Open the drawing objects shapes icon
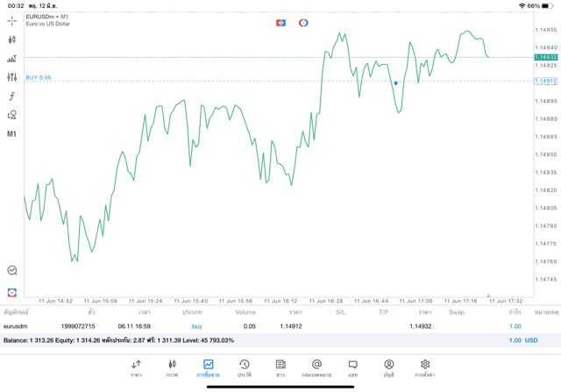This screenshot has height=392, width=561. (11, 115)
